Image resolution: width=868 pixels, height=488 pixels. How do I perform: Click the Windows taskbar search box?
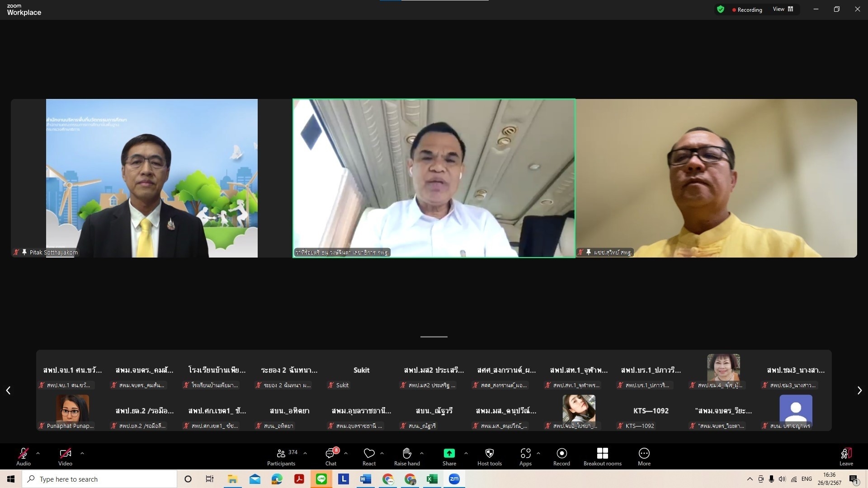pos(99,479)
